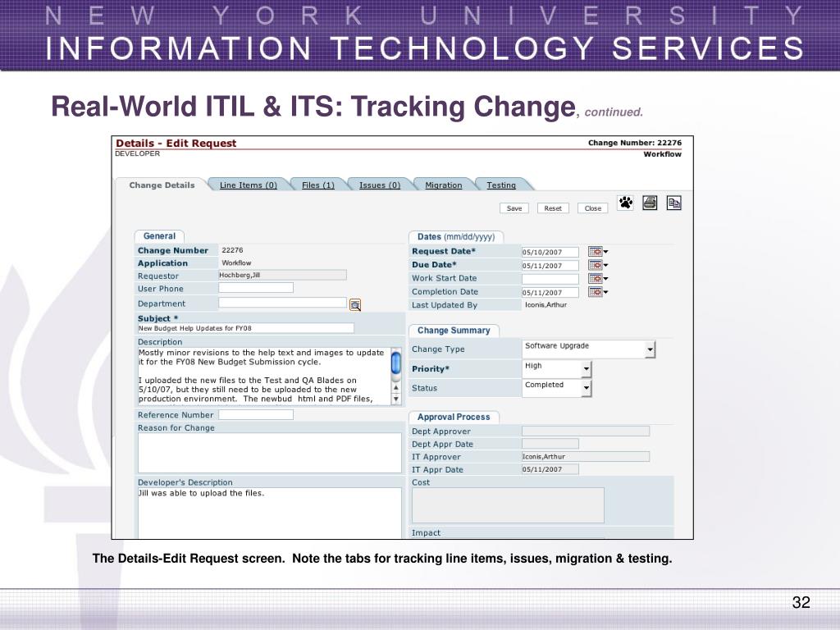
Task: Click the Work Start Date input field
Action: tap(550, 279)
